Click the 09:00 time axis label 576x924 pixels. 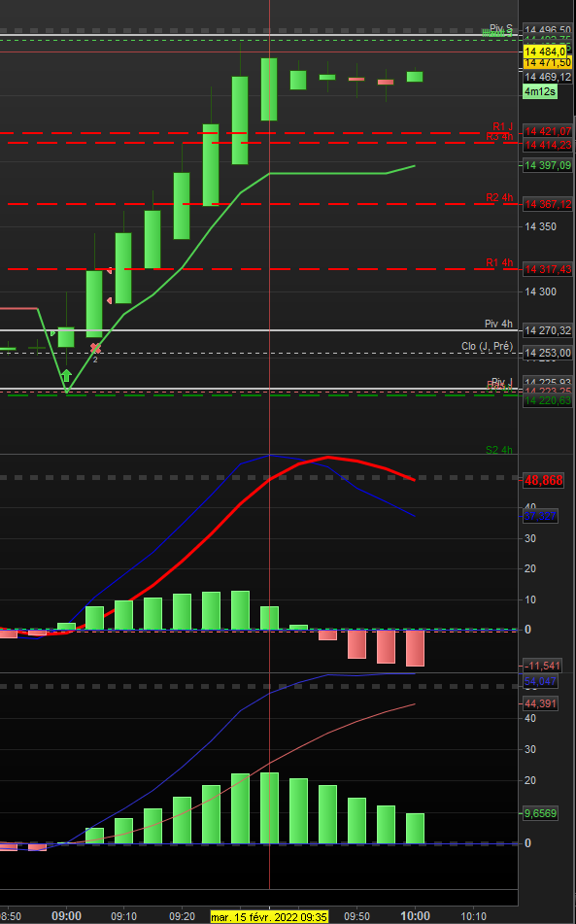coord(67,916)
